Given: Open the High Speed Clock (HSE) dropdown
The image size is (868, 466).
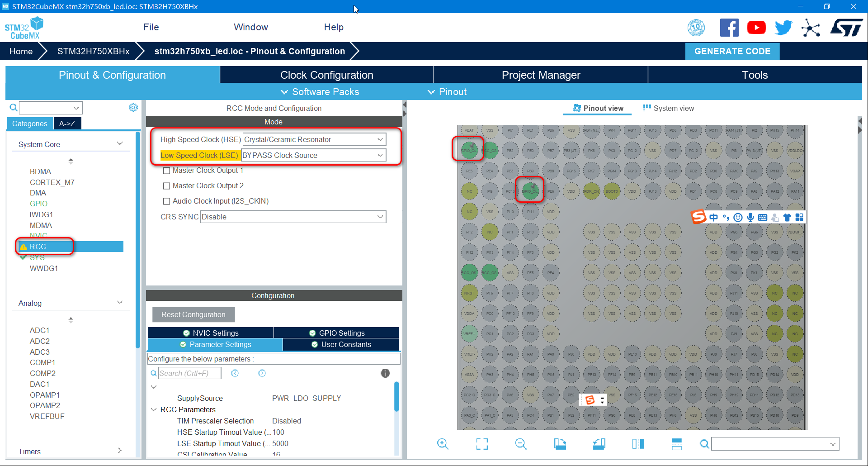Looking at the screenshot, I should [380, 139].
